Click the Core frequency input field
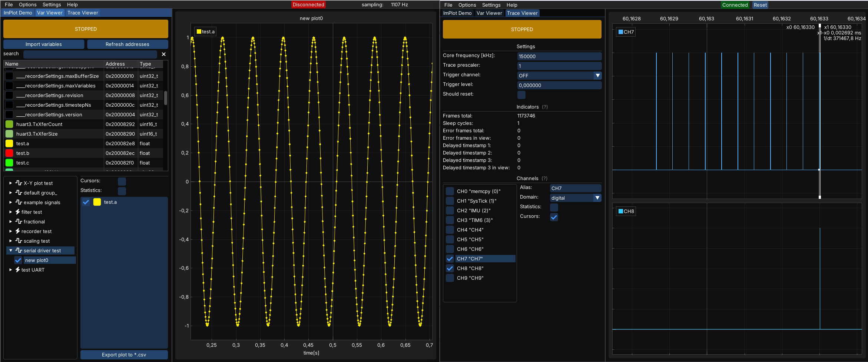Viewport: 868px width, 362px height. pos(559,56)
